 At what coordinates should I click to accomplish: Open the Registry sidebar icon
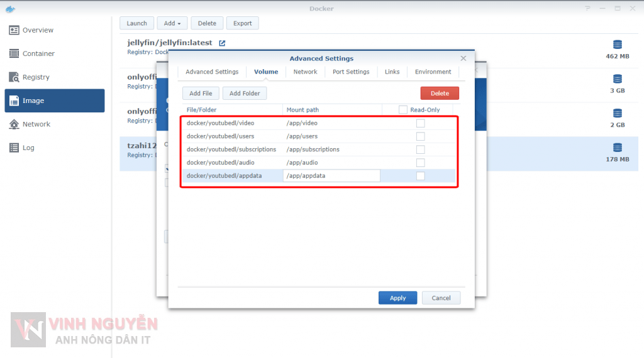[x=14, y=77]
